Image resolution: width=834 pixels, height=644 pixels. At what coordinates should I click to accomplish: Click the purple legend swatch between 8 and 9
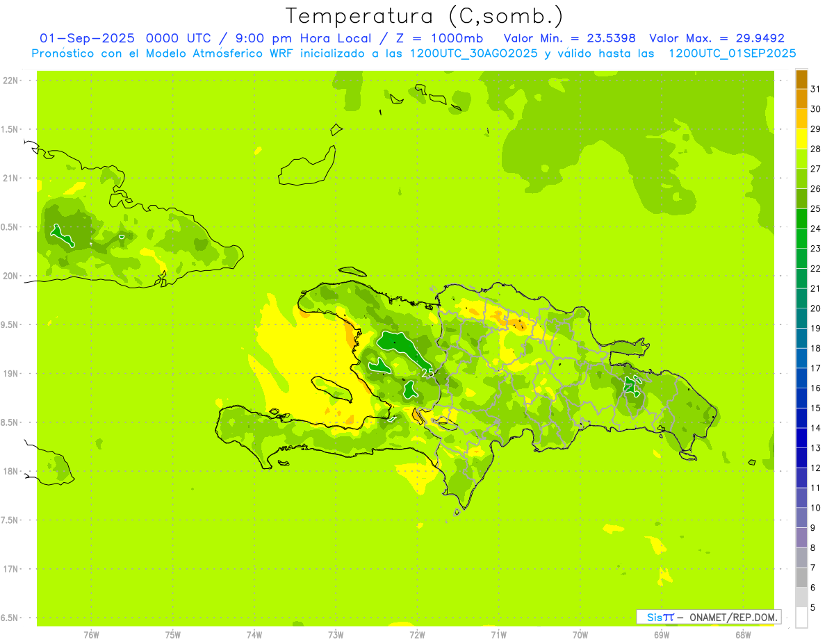801,538
